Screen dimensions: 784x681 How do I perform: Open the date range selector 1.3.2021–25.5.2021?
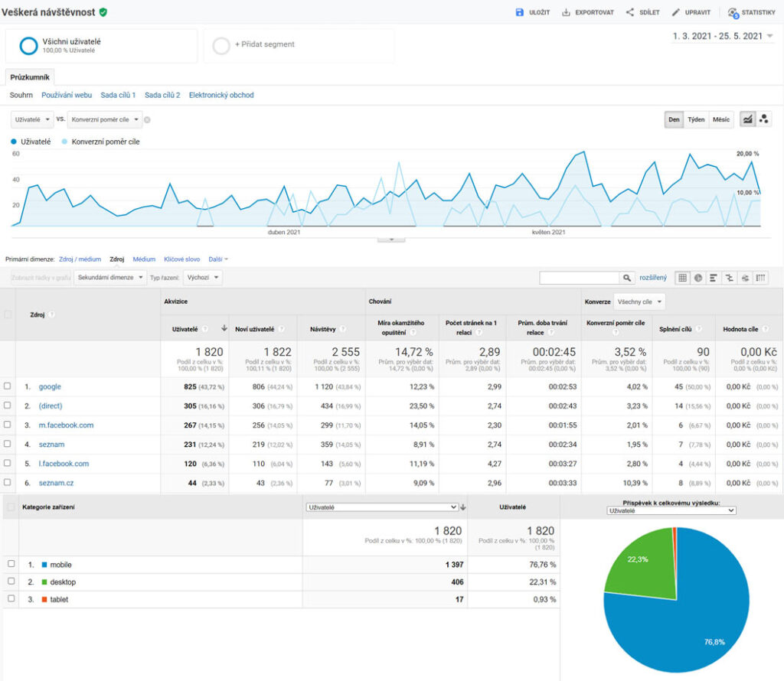720,35
